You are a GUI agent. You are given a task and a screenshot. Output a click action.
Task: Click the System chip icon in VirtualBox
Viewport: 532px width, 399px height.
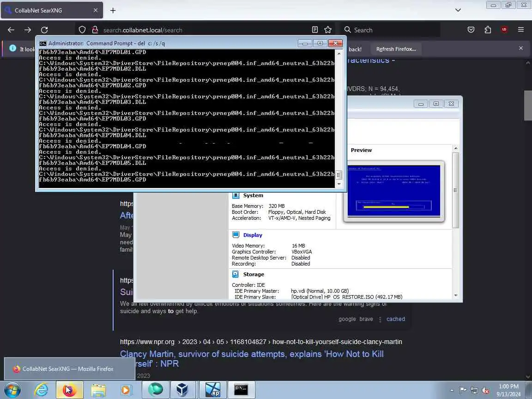coord(236,195)
